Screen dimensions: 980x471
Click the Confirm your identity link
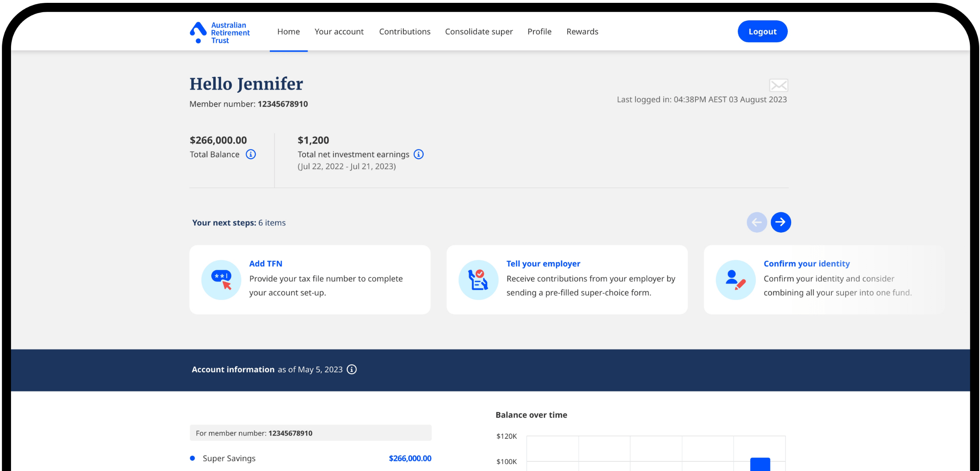pyautogui.click(x=807, y=264)
